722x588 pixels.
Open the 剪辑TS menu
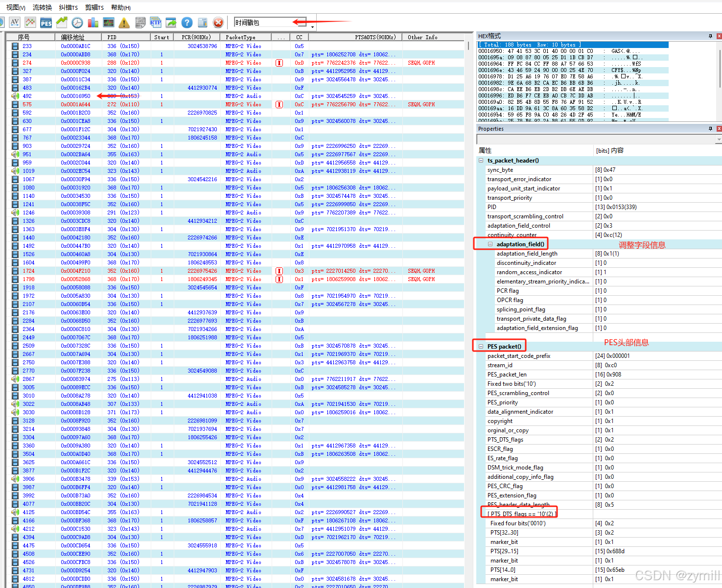[94, 7]
